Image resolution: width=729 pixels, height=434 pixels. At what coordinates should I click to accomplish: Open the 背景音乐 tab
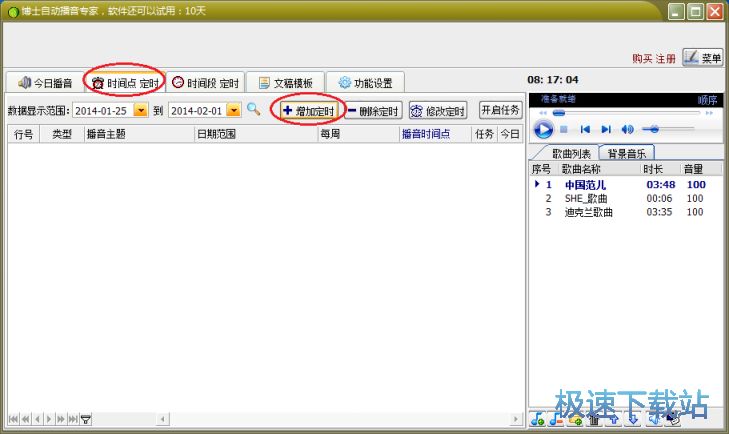point(627,153)
